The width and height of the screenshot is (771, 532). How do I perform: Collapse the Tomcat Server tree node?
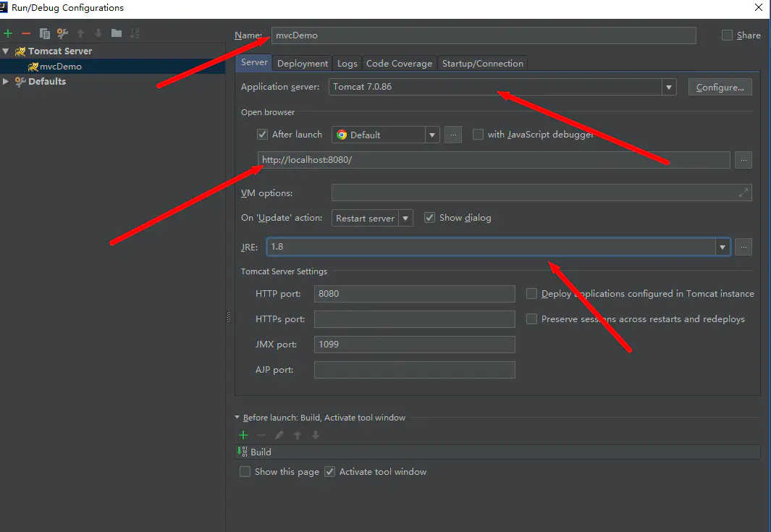pyautogui.click(x=6, y=51)
